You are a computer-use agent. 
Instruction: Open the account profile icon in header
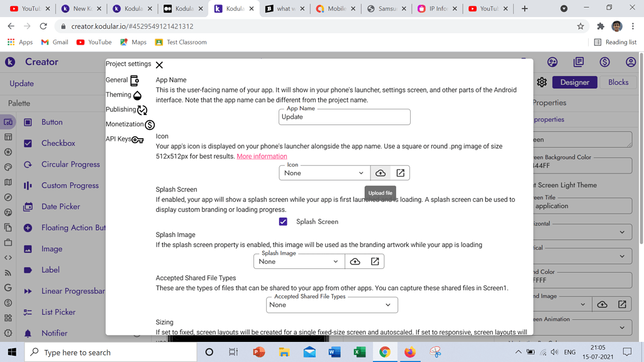point(630,62)
